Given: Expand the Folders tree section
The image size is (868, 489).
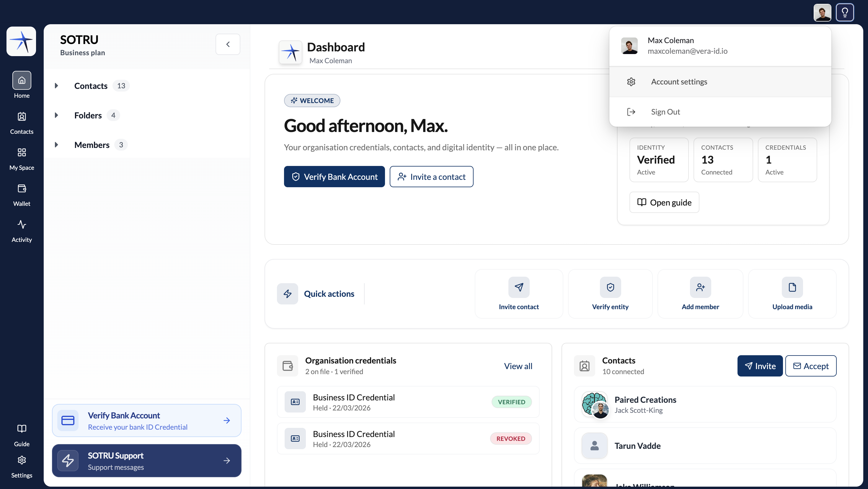Looking at the screenshot, I should click(x=56, y=115).
